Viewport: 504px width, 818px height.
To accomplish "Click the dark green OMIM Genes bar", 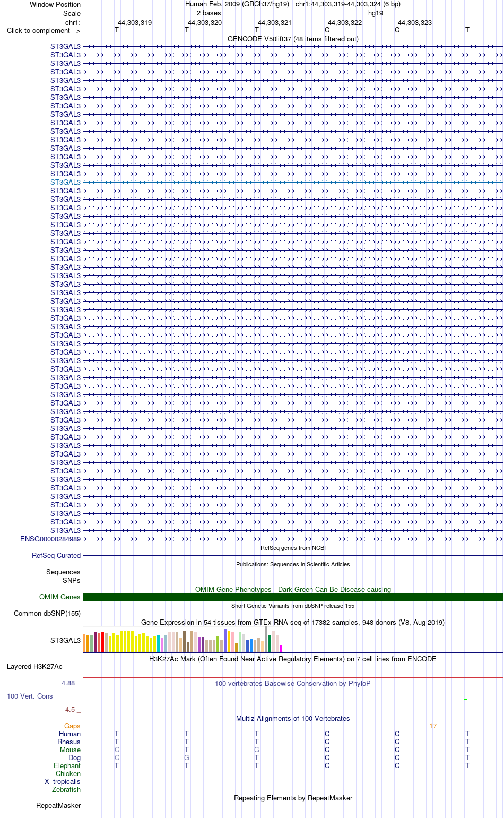I will [293, 597].
